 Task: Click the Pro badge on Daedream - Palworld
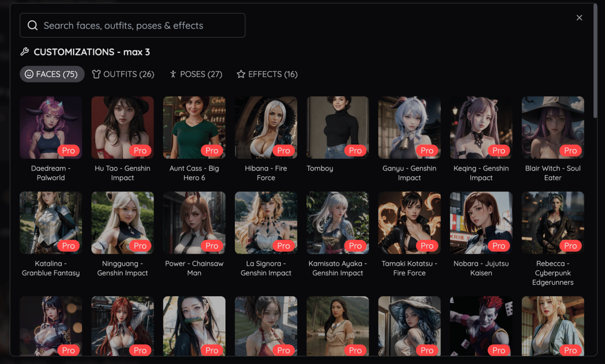coord(69,150)
